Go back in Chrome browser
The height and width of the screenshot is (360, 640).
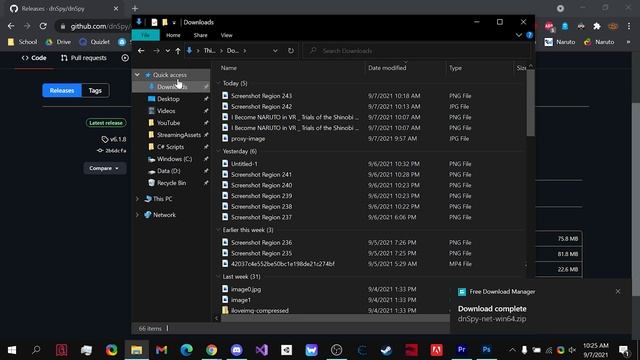tap(11, 26)
